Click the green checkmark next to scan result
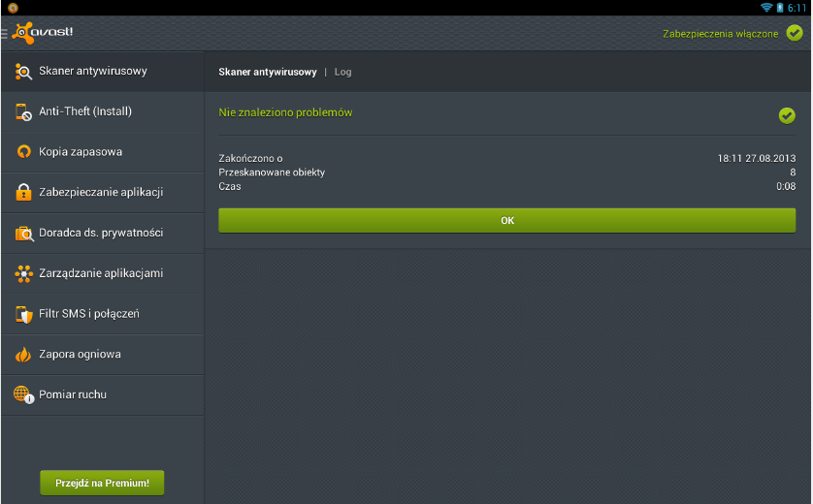 (x=787, y=115)
